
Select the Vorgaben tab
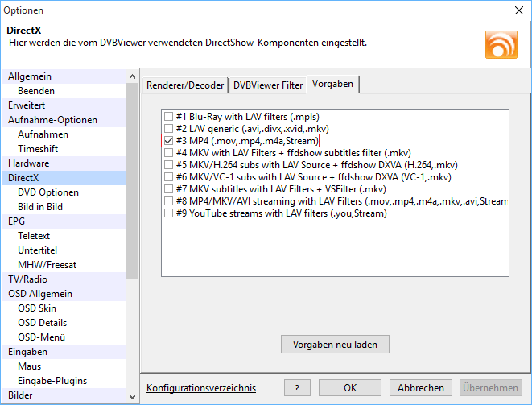pos(334,84)
